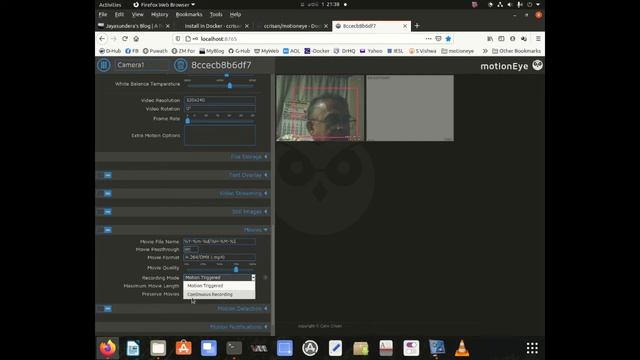Open the File menu
640x360 pixels.
point(103,14)
